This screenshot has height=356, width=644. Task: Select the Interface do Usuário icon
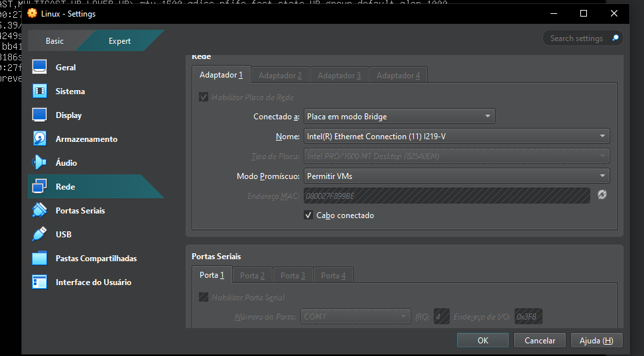tap(39, 282)
